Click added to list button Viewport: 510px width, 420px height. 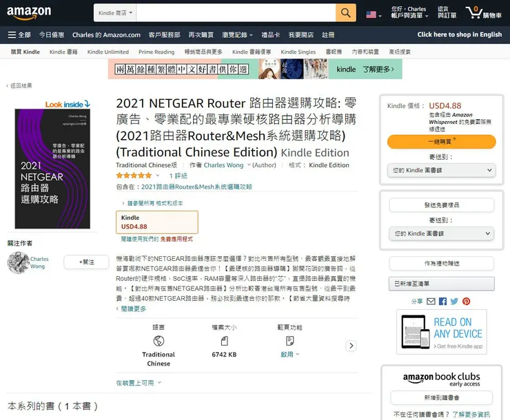pos(441,284)
